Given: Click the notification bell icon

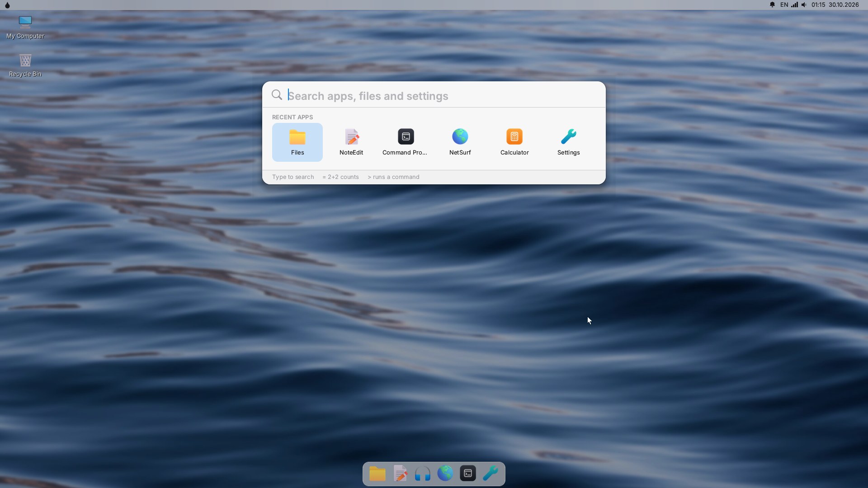Looking at the screenshot, I should (772, 5).
